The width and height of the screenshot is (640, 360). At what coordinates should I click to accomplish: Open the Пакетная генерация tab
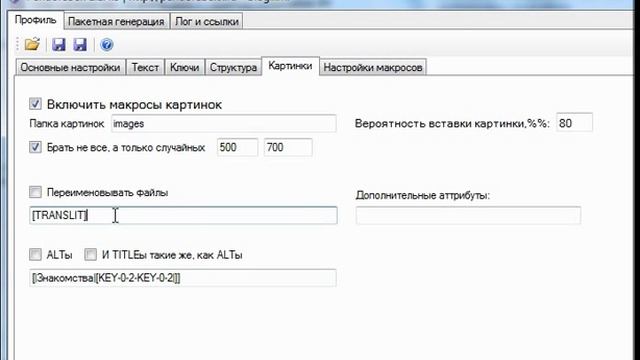[116, 22]
